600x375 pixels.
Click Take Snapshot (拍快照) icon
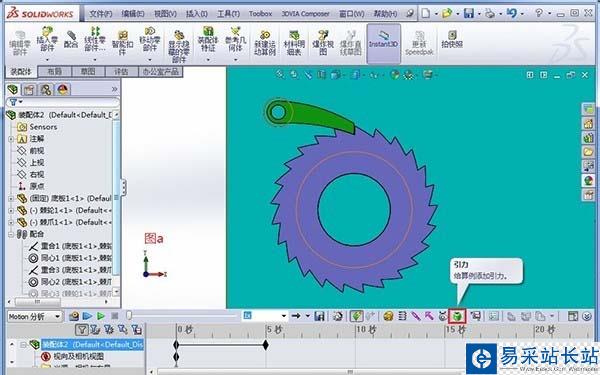click(x=452, y=39)
